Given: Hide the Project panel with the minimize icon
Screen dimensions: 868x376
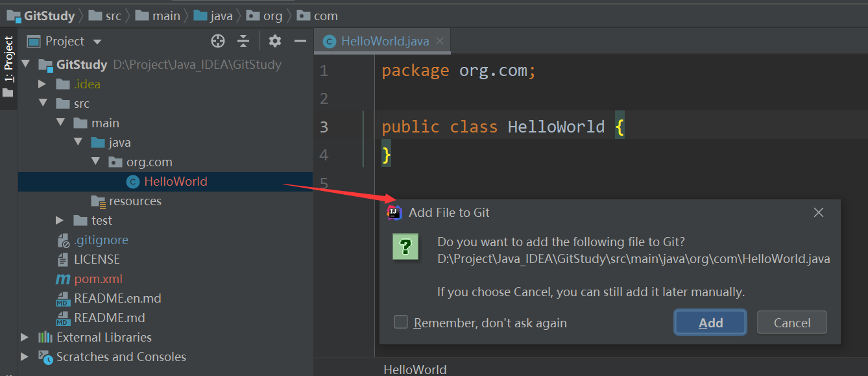Looking at the screenshot, I should [300, 42].
